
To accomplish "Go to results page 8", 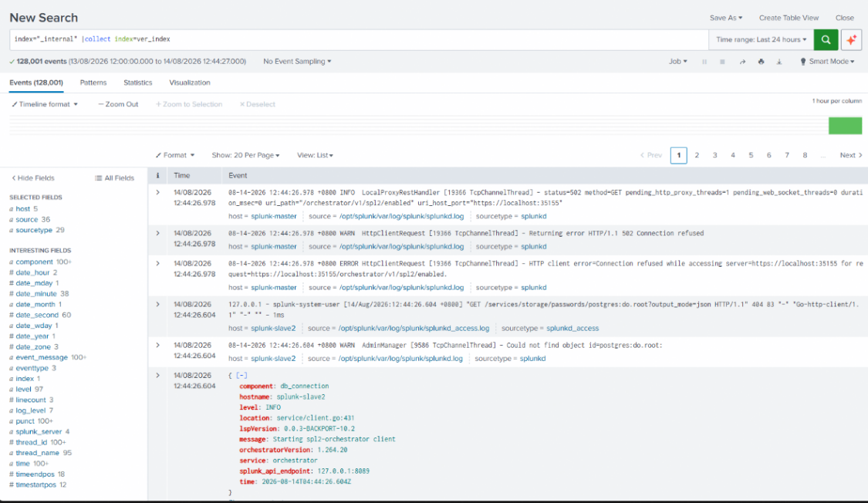I will tap(805, 155).
